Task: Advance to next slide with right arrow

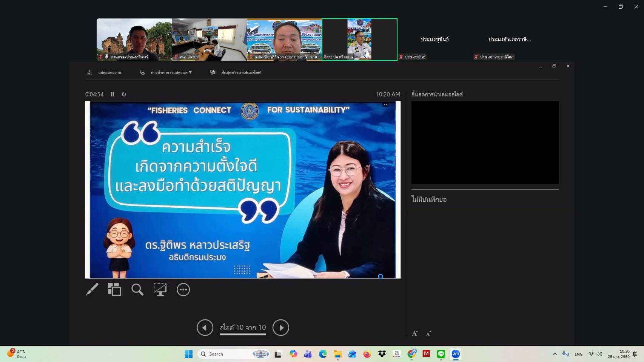Action: (x=281, y=327)
